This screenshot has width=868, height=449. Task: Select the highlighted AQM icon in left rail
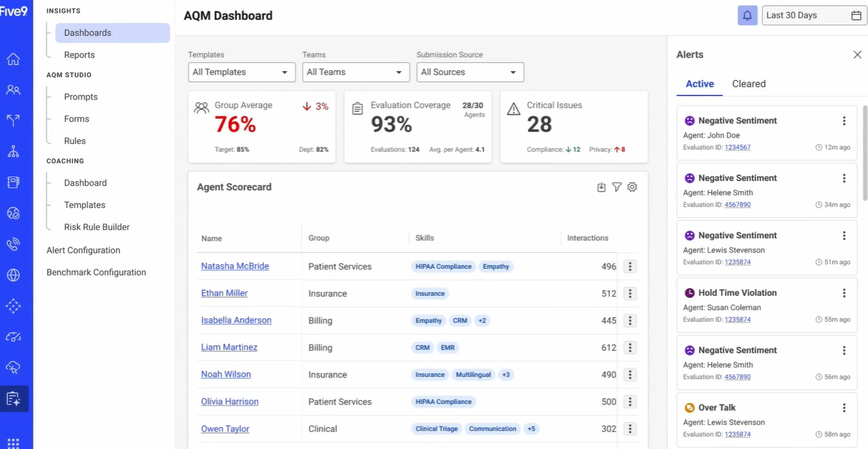pos(14,399)
